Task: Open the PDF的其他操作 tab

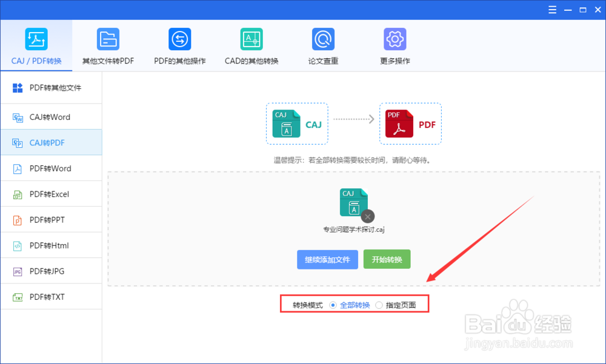Action: point(179,45)
